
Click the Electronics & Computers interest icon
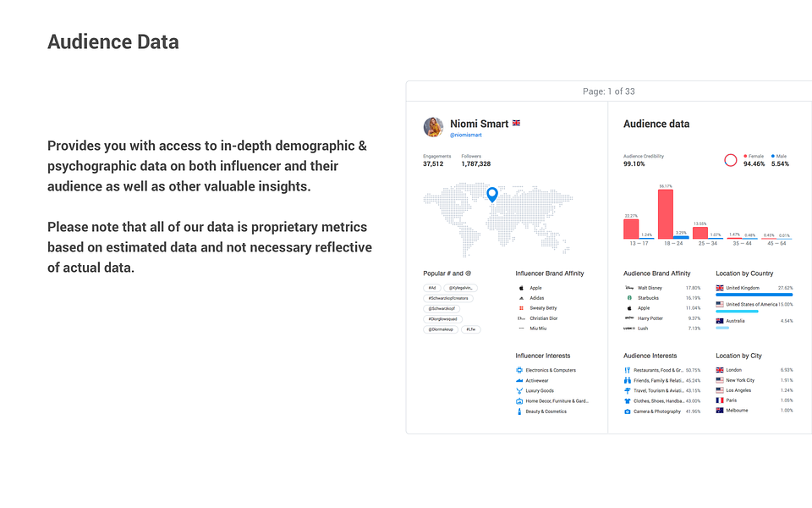(519, 371)
